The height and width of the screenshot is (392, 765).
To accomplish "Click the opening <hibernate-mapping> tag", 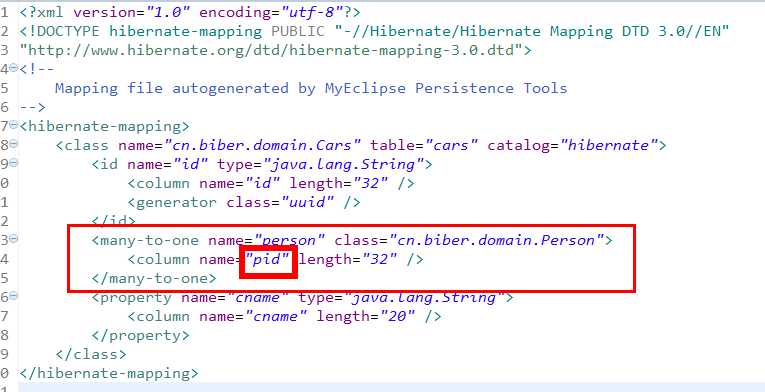I will pos(104,126).
